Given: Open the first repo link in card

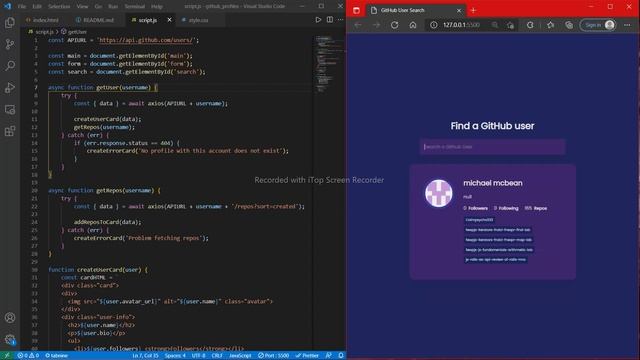Looking at the screenshot, I should (x=479, y=220).
